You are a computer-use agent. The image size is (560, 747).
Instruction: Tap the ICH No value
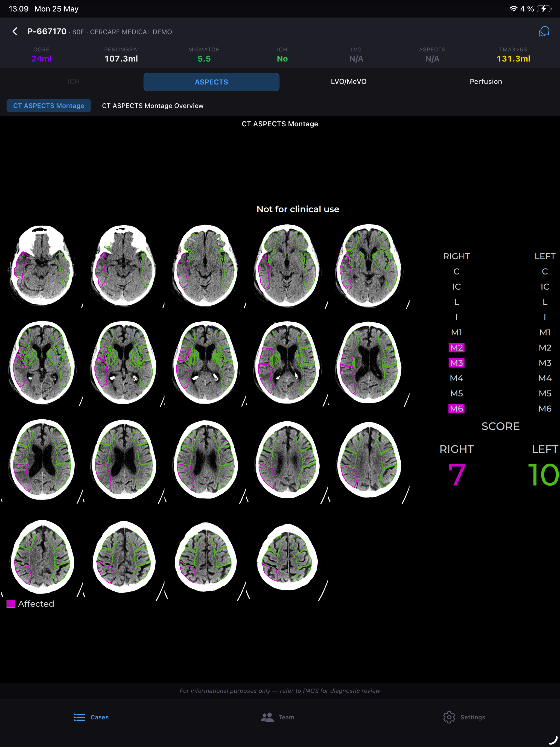click(x=282, y=59)
